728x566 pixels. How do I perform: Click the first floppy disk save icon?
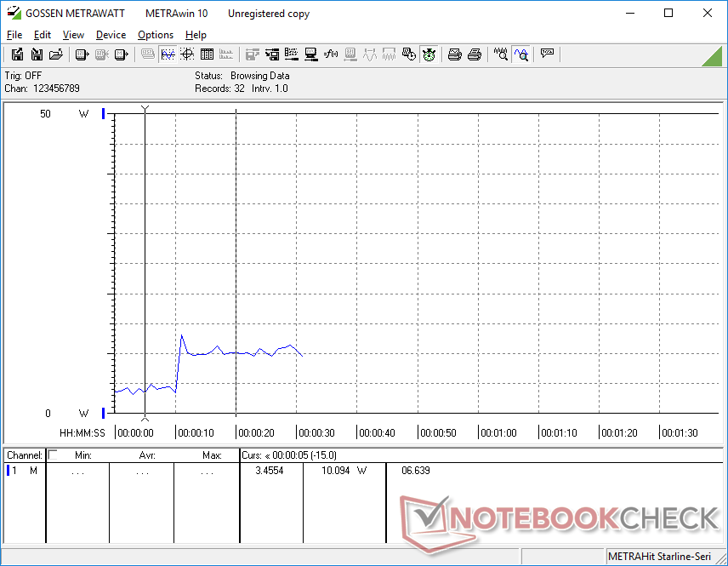pyautogui.click(x=17, y=54)
